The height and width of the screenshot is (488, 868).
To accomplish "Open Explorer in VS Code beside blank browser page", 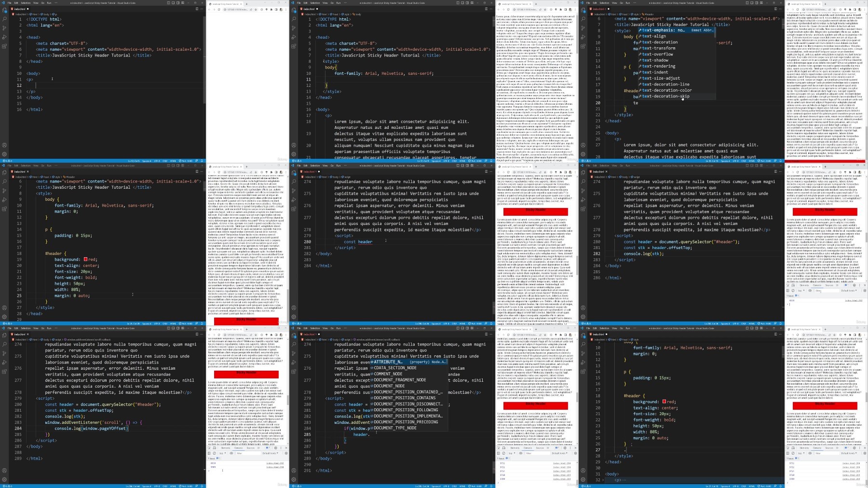I will [x=4, y=11].
